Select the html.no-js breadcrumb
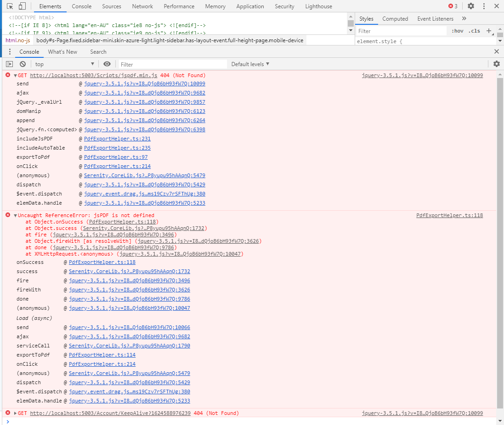The height and width of the screenshot is (425, 504). click(17, 40)
